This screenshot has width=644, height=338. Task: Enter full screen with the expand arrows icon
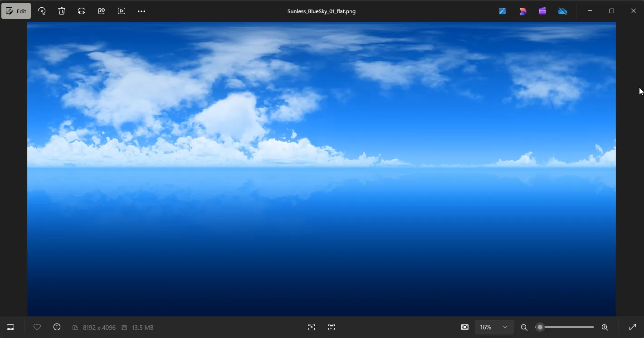pos(633,327)
